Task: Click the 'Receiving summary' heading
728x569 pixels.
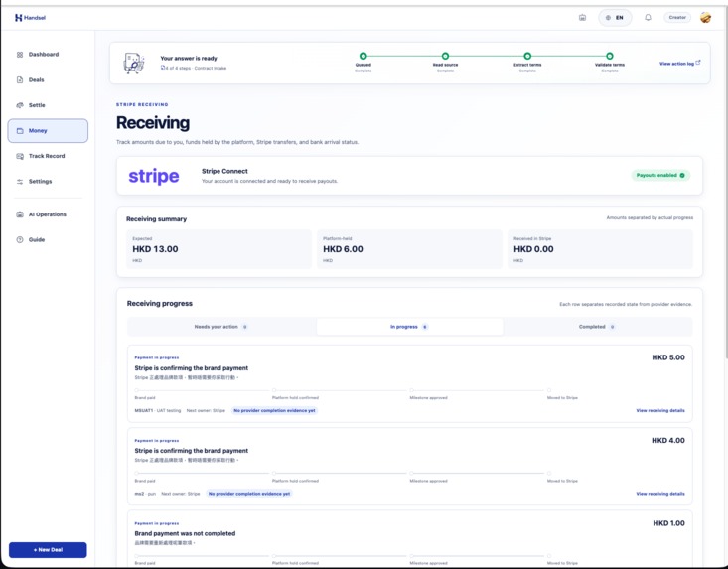Action: [x=157, y=219]
